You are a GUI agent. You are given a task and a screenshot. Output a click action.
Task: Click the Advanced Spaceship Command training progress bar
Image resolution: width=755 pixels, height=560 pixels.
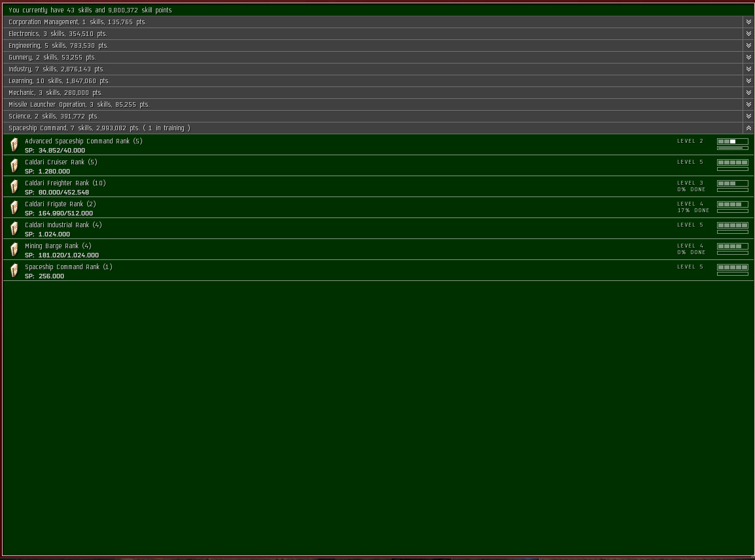coord(732,148)
